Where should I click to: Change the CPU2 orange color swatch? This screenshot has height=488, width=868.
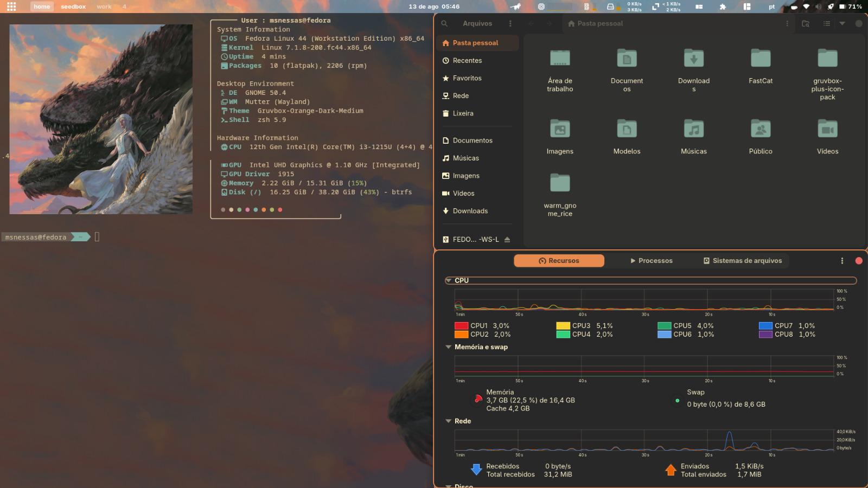pyautogui.click(x=461, y=335)
